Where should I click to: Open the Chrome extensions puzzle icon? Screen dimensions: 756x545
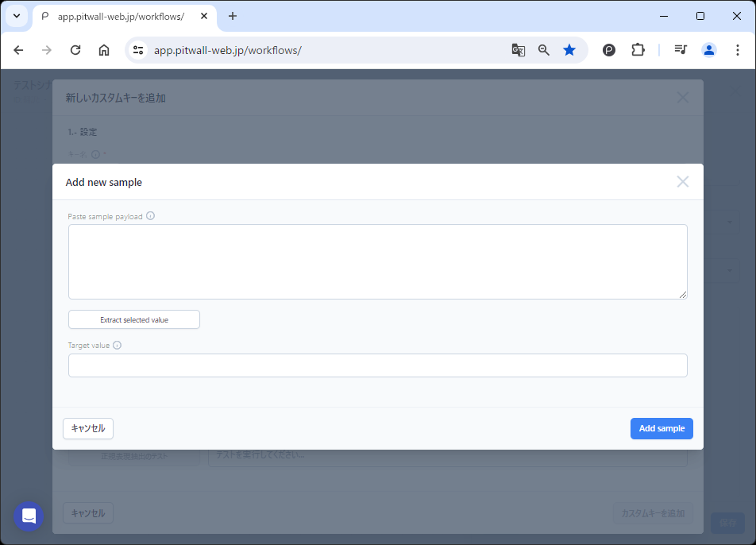click(x=638, y=50)
